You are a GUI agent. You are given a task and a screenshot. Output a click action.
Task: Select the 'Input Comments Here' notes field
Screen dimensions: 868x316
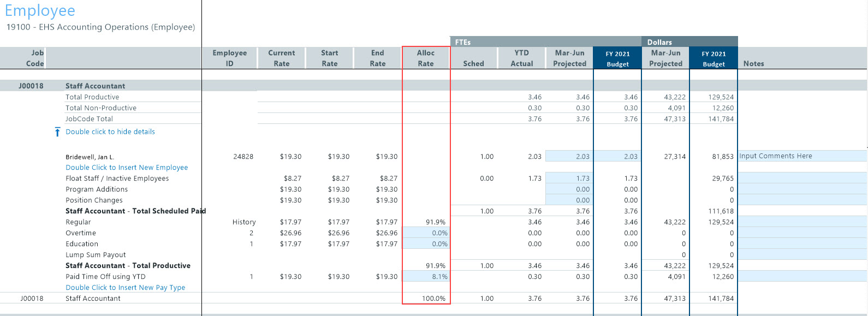[801, 156]
